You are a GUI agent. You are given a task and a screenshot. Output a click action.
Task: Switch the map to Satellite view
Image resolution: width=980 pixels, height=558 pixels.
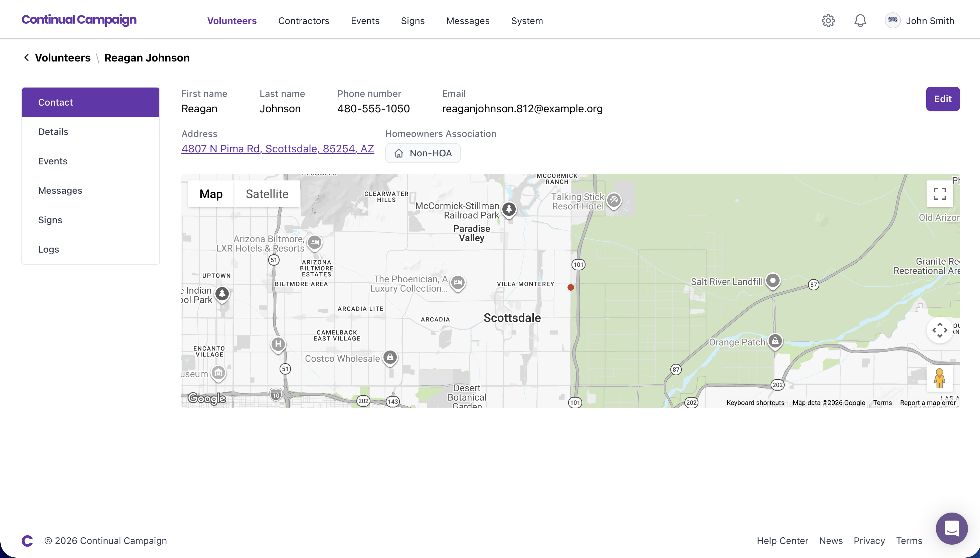click(267, 194)
